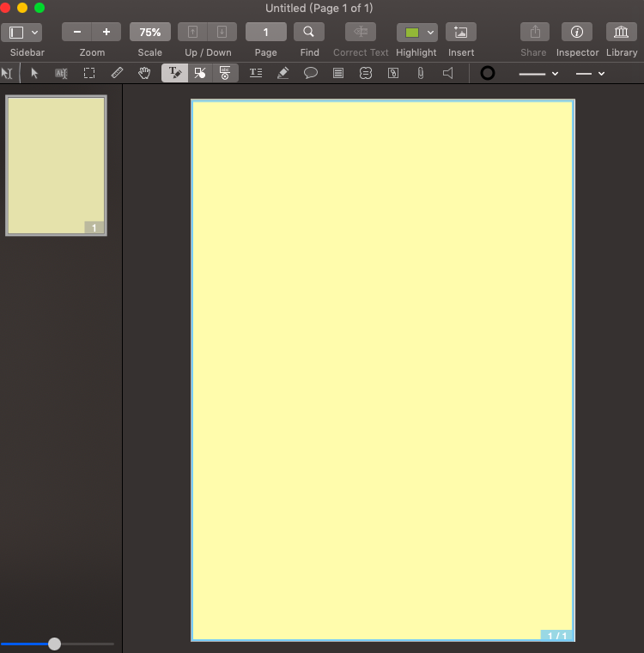Go to previous page with Up arrow
This screenshot has height=653, width=644.
pos(192,32)
